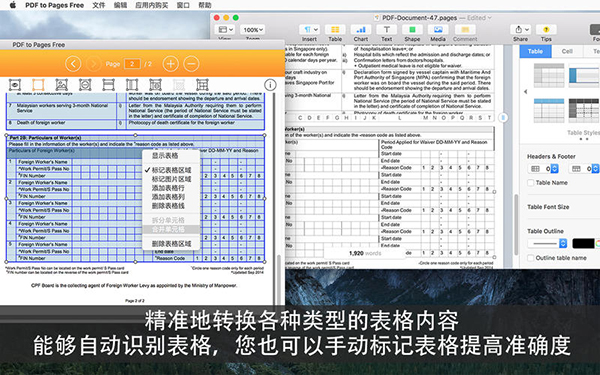Click the eye preview region tool
This screenshot has width=600, height=375.
pos(15,85)
